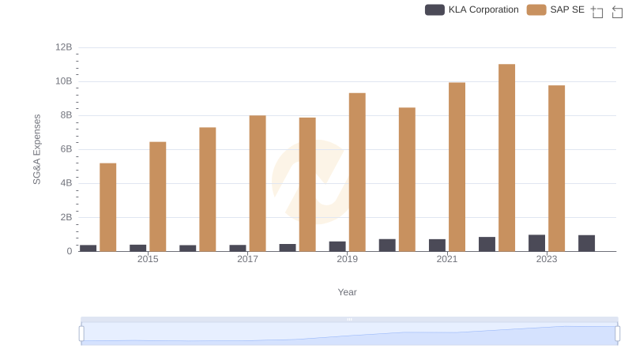Click the zoom reset back icon
The image size is (632, 364).
[x=617, y=12]
